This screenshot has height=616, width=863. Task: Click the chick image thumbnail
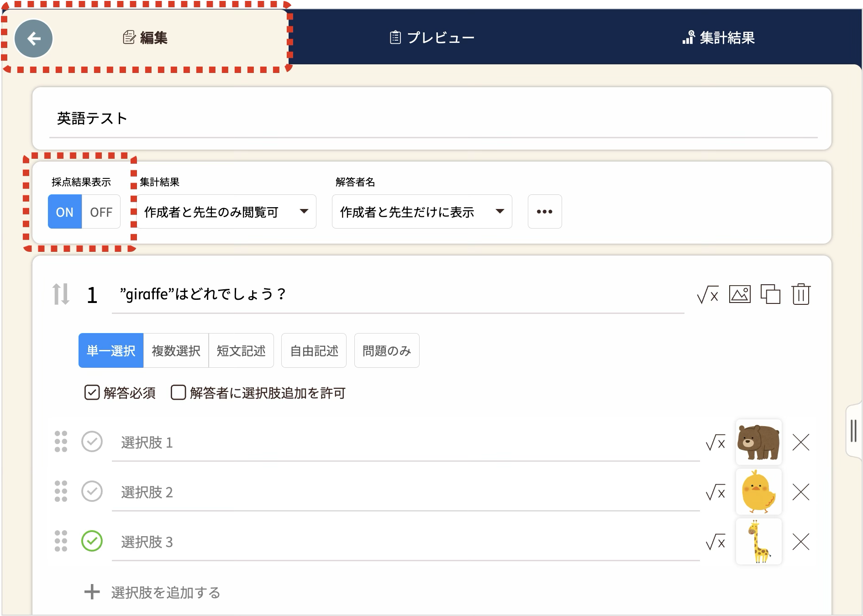tap(759, 492)
